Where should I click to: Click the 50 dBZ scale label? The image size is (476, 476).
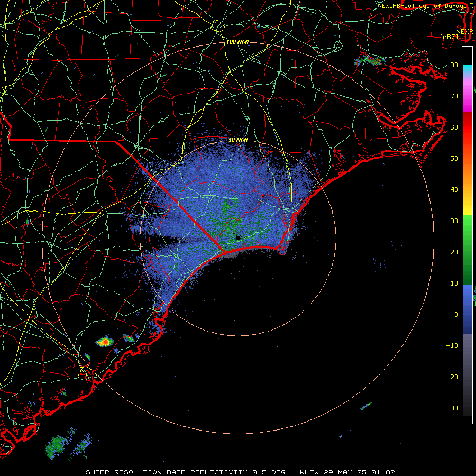[454, 159]
